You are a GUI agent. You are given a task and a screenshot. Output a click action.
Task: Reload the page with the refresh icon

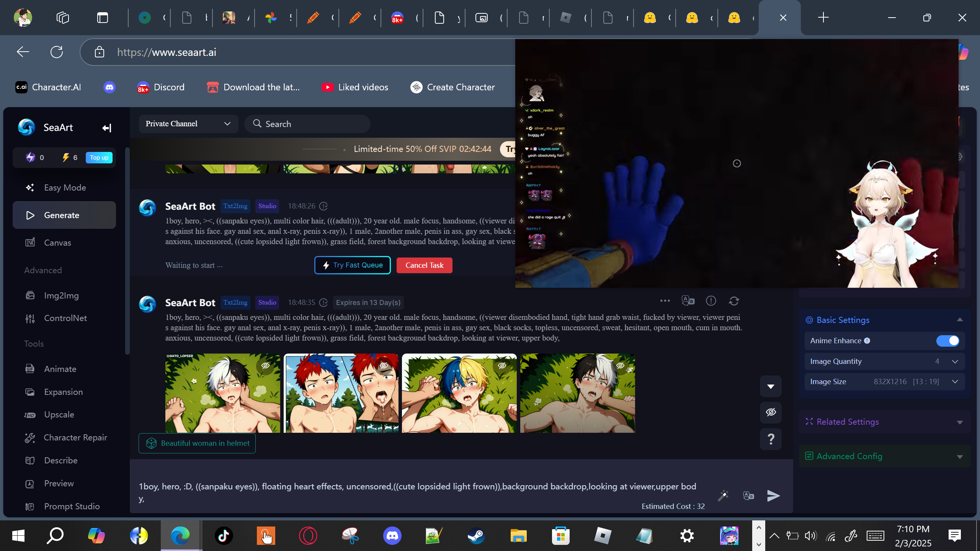[57, 52]
